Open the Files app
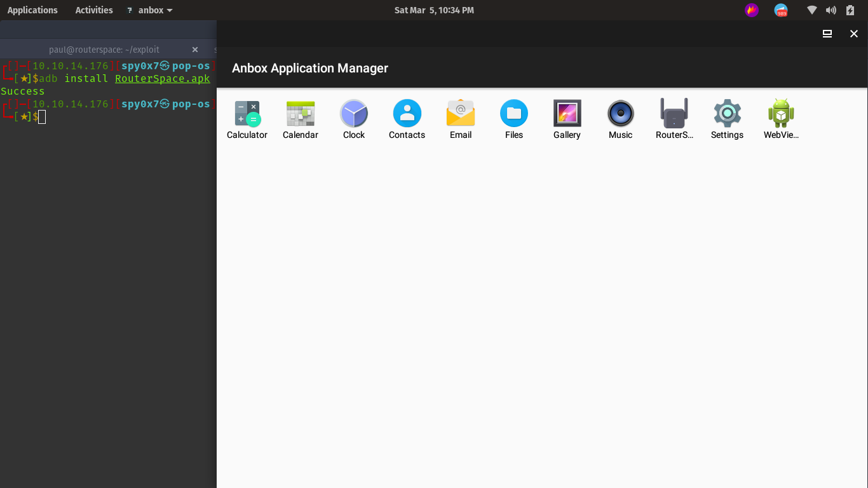Viewport: 868px width, 488px height. coord(513,119)
